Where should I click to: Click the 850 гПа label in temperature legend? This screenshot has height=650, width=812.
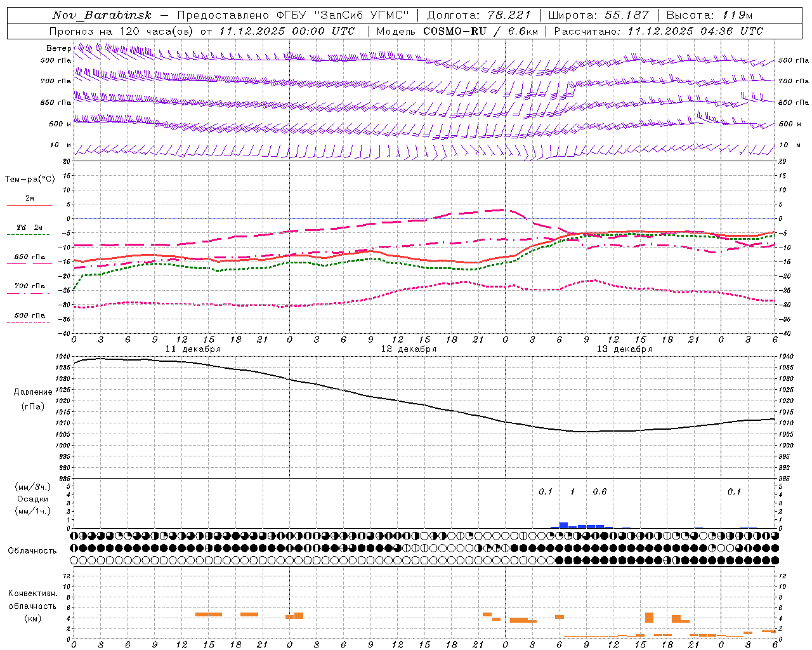pyautogui.click(x=30, y=257)
